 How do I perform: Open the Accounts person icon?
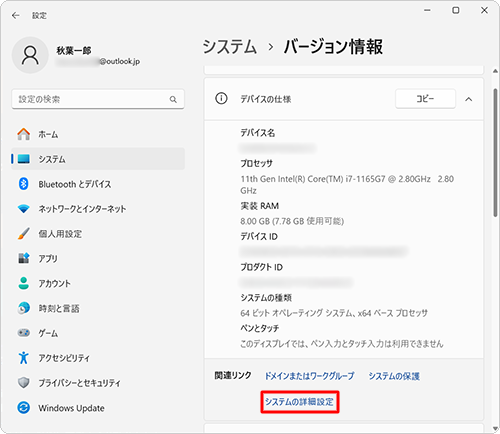(x=24, y=283)
